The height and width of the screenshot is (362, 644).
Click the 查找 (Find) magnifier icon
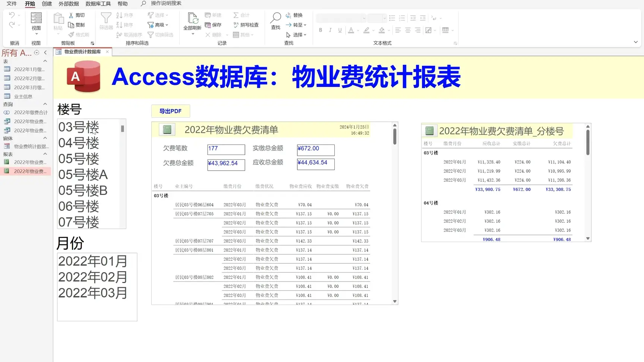(276, 18)
